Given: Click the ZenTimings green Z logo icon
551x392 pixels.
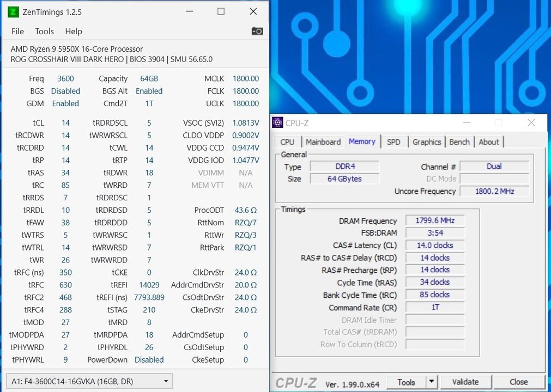Looking at the screenshot, I should pyautogui.click(x=13, y=11).
